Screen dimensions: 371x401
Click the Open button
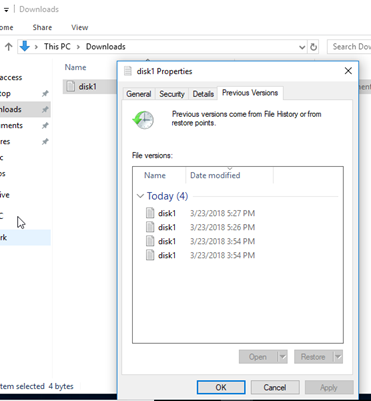pyautogui.click(x=258, y=357)
